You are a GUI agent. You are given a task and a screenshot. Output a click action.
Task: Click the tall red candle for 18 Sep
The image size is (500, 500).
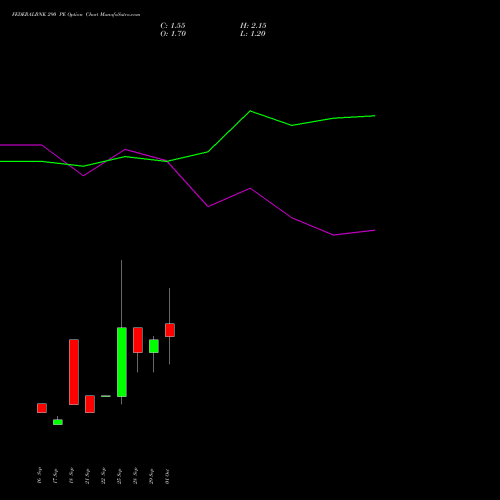(74, 372)
